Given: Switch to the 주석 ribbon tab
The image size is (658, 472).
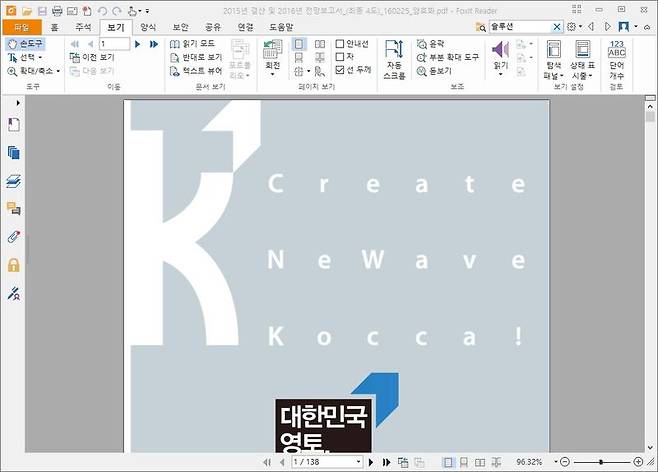Looking at the screenshot, I should (x=83, y=27).
